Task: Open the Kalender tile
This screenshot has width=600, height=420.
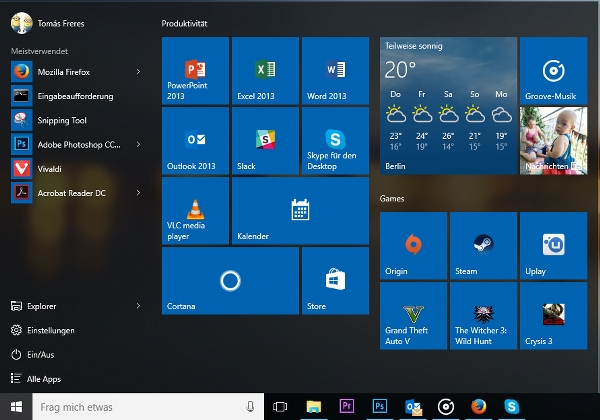Action: [x=300, y=211]
